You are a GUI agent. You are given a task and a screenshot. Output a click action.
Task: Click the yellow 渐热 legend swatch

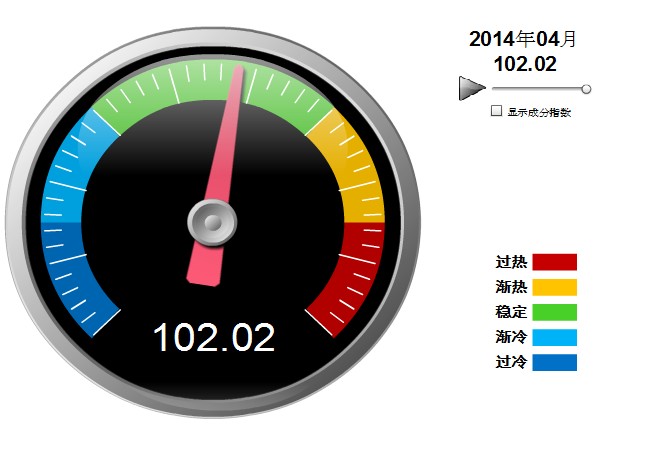click(x=554, y=287)
